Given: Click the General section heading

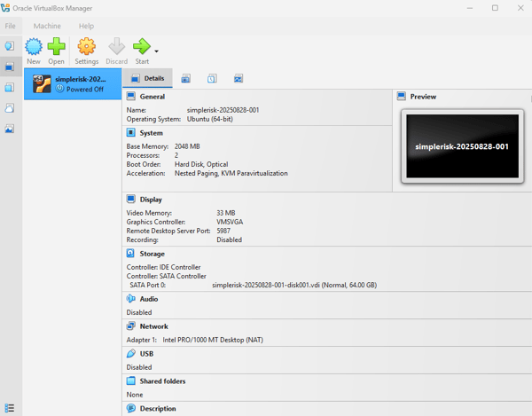Looking at the screenshot, I should 152,96.
